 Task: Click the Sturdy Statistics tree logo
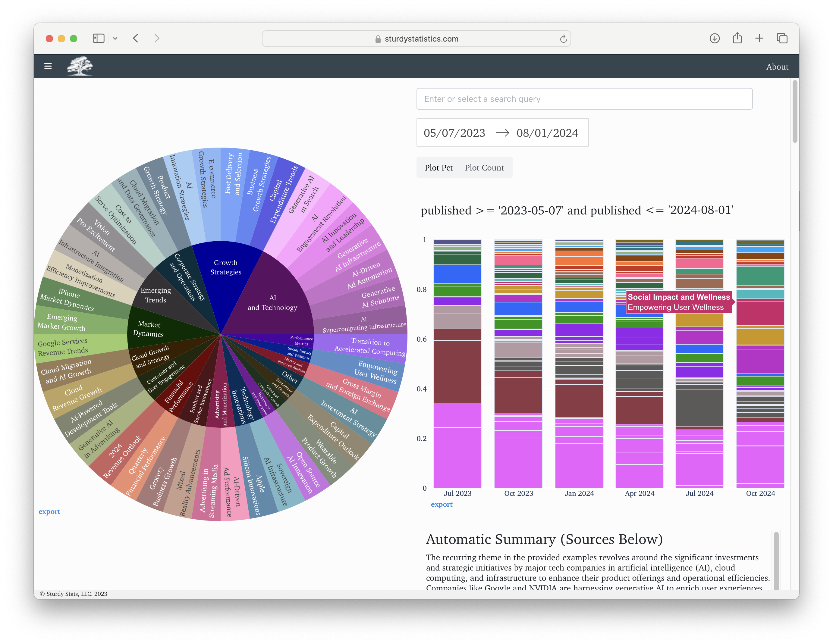[x=80, y=66]
